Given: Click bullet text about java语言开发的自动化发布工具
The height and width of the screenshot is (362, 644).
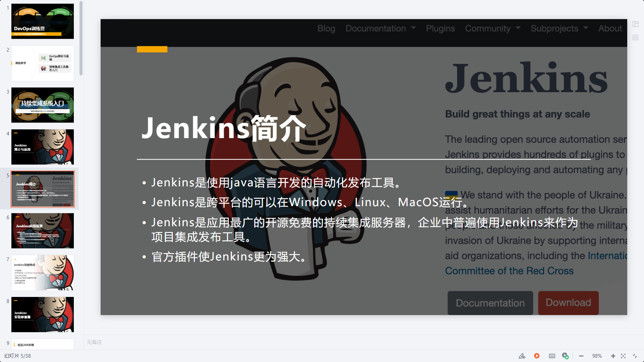Looking at the screenshot, I should (276, 183).
